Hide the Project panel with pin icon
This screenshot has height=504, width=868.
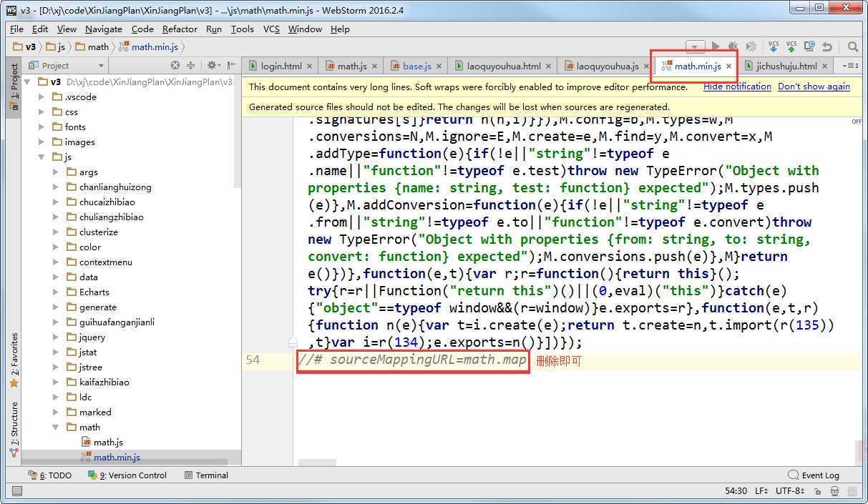[230, 65]
